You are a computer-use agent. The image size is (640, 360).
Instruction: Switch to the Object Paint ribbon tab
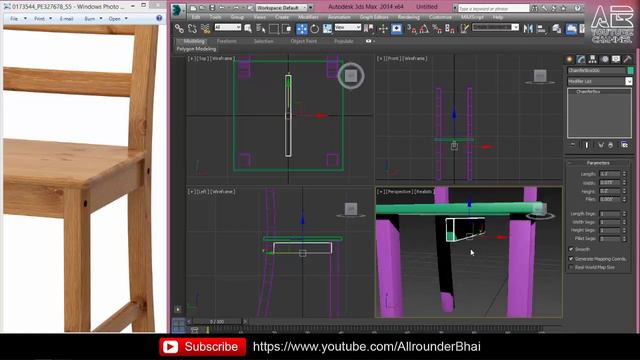tap(304, 41)
